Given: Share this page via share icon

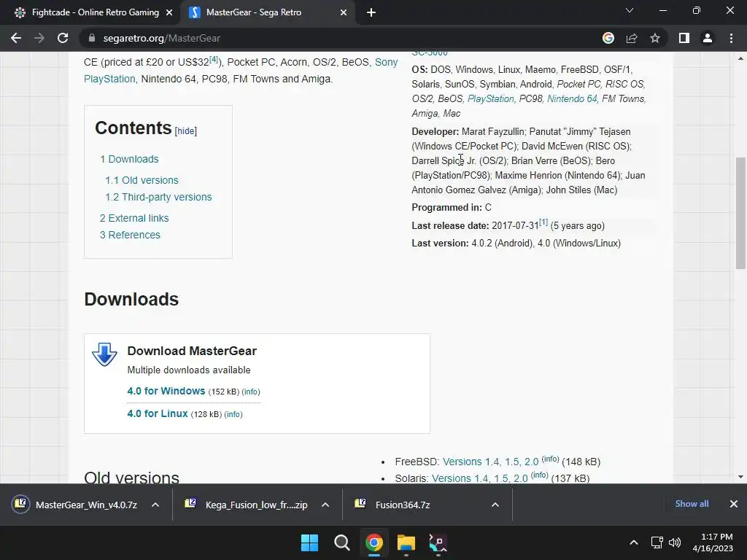Looking at the screenshot, I should 632,38.
